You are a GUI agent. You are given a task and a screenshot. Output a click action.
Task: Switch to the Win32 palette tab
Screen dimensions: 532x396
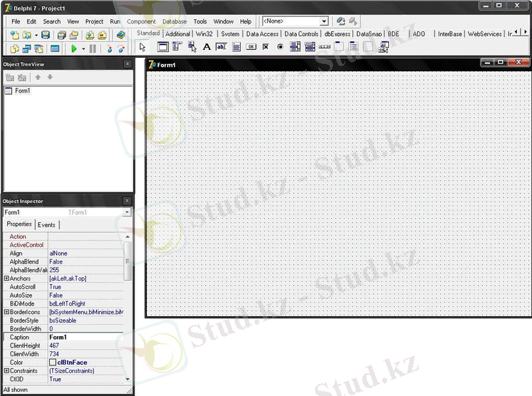click(x=204, y=34)
